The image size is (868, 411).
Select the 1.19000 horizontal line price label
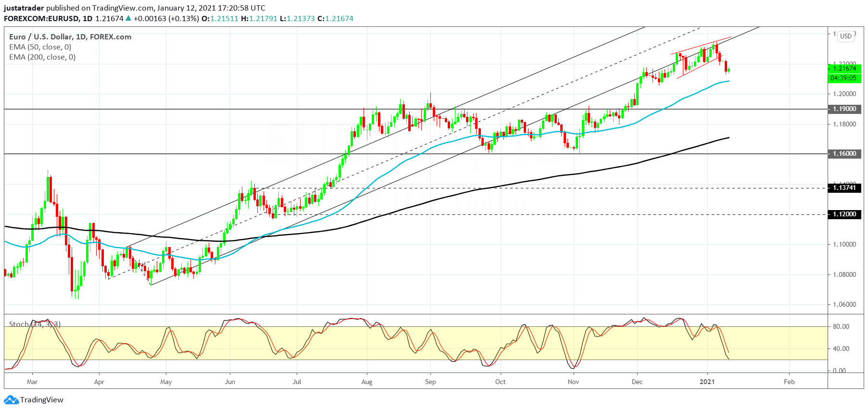click(845, 109)
